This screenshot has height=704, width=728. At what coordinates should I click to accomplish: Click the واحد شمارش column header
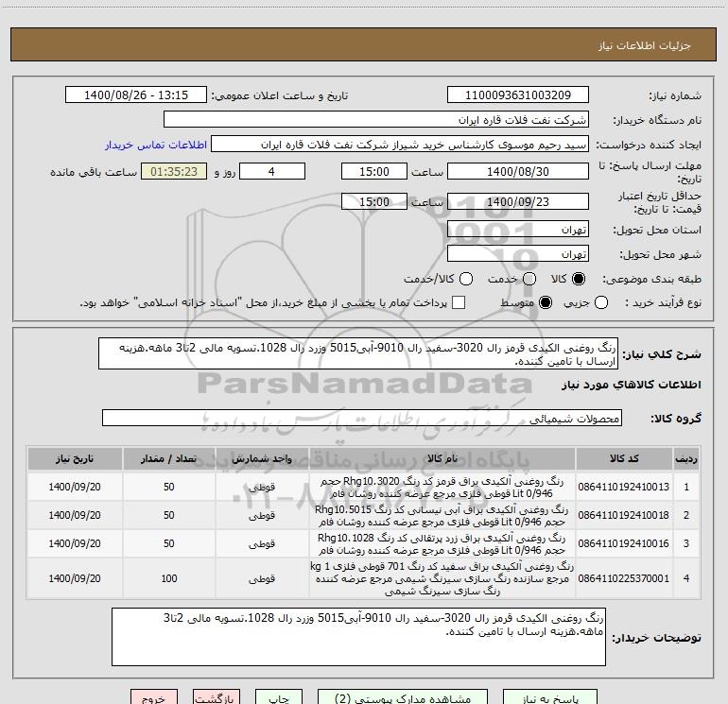point(262,459)
